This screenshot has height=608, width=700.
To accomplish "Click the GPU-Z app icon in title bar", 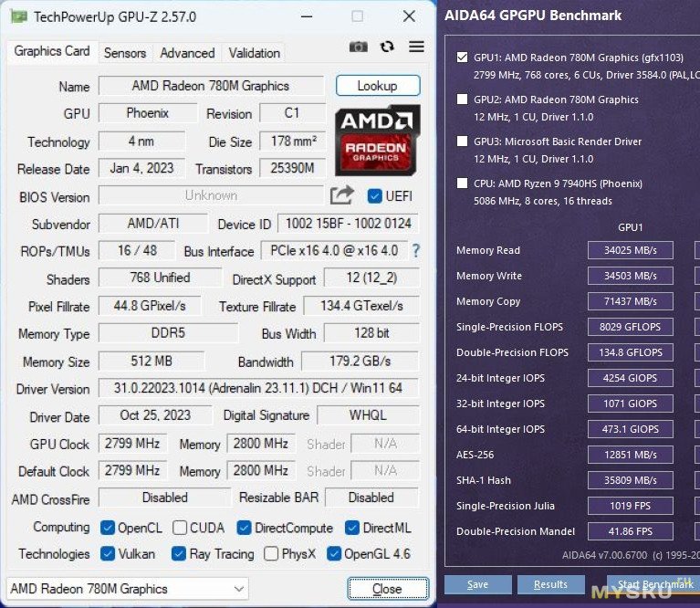I will tap(19, 17).
